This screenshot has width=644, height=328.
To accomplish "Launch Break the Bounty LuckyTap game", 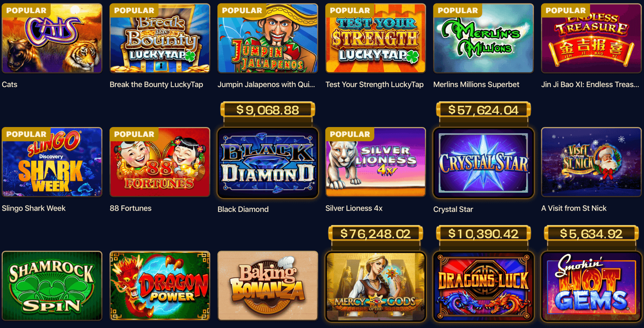I will coord(160,38).
